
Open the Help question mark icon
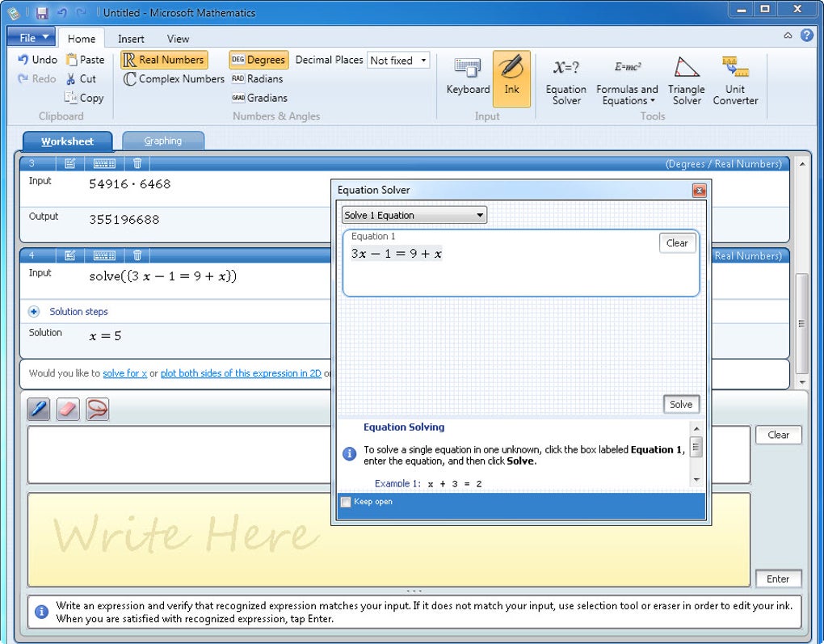pyautogui.click(x=807, y=36)
